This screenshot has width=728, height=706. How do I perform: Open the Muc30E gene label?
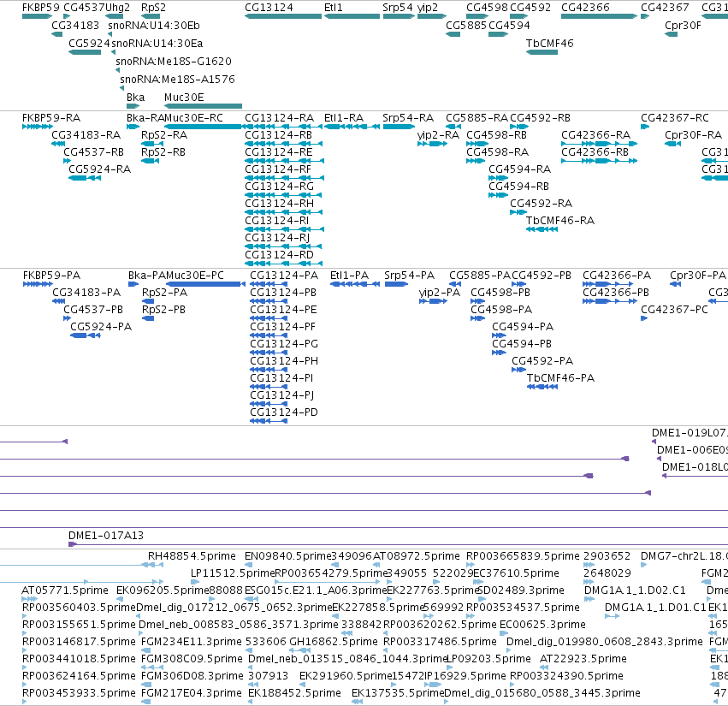[184, 97]
